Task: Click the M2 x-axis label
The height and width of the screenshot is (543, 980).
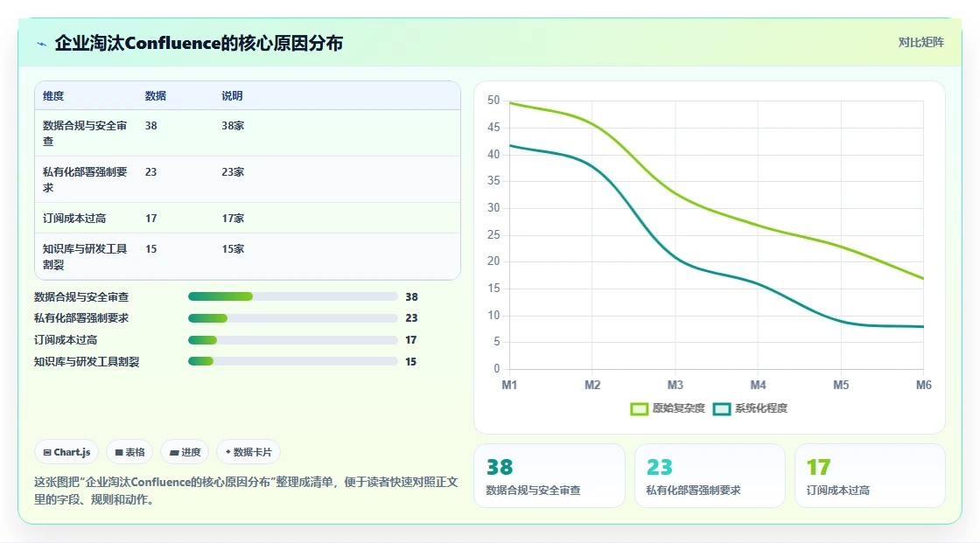Action: pos(592,385)
